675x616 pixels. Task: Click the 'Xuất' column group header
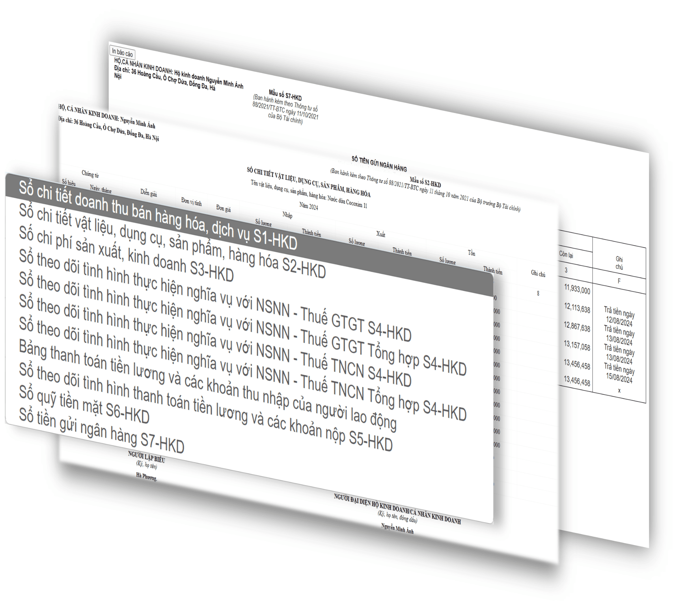[381, 234]
